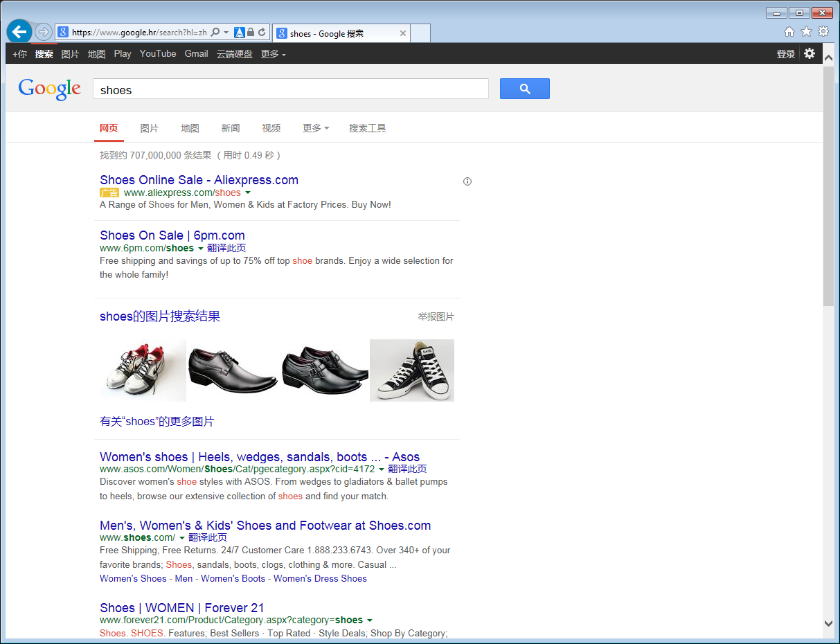Image resolution: width=840 pixels, height=644 pixels.
Task: Open 'Women's shoes | Heels, wedges...' Asos link
Action: click(260, 457)
